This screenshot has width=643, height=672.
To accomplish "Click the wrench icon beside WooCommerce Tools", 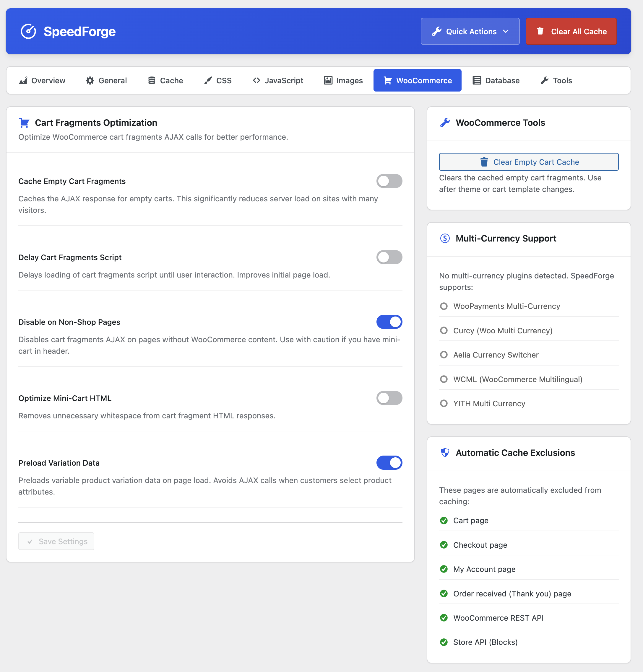I will point(445,123).
